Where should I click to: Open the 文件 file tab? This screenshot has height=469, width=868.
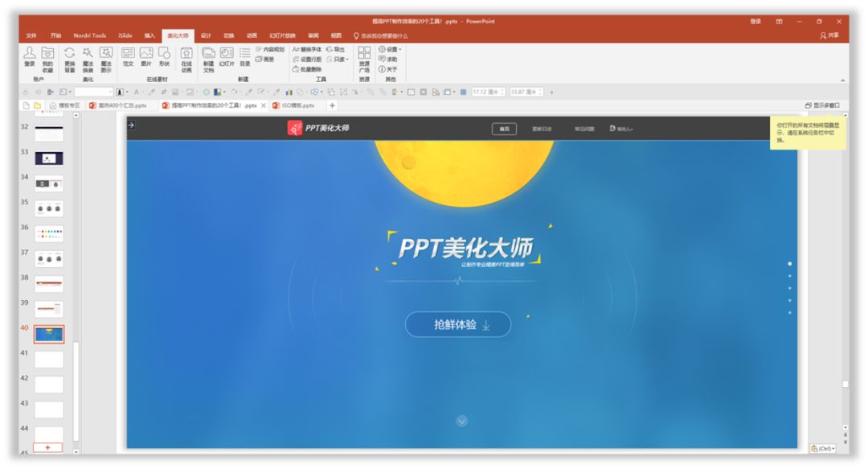31,35
